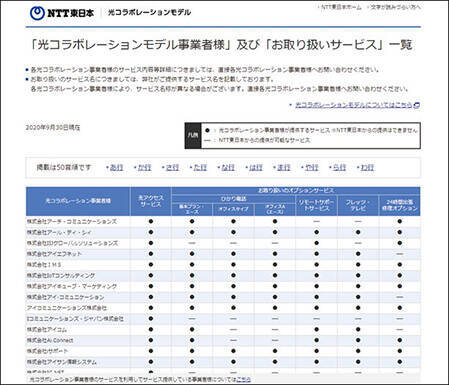The height and width of the screenshot is (385, 449).
Task: Open 光コラボレーションモデルについてはこちら link
Action: [354, 105]
